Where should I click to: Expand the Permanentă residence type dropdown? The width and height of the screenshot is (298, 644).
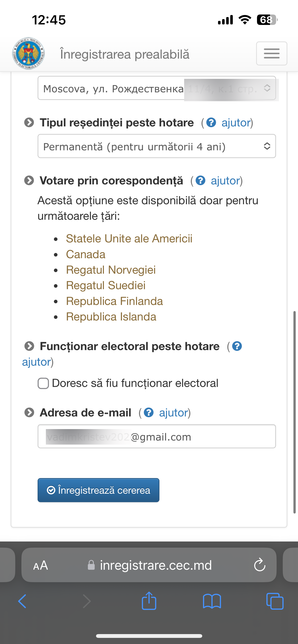click(x=157, y=146)
